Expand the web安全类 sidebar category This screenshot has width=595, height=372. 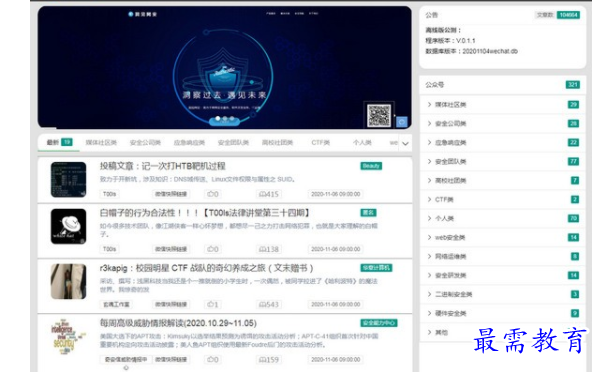click(x=502, y=237)
